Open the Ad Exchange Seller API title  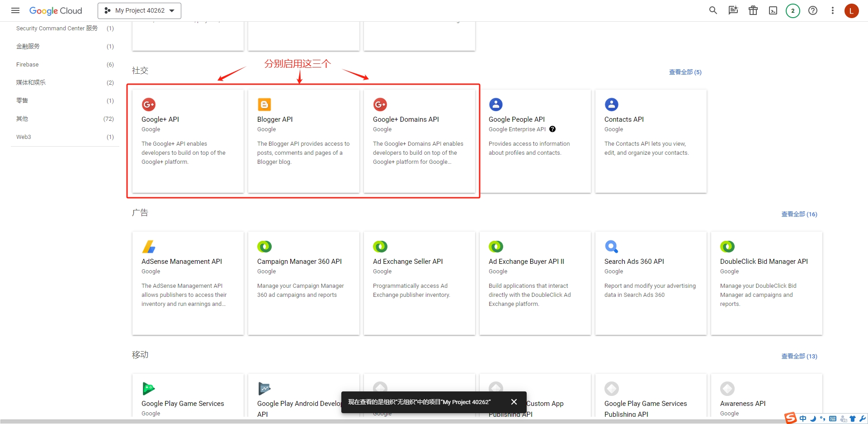[x=408, y=262]
